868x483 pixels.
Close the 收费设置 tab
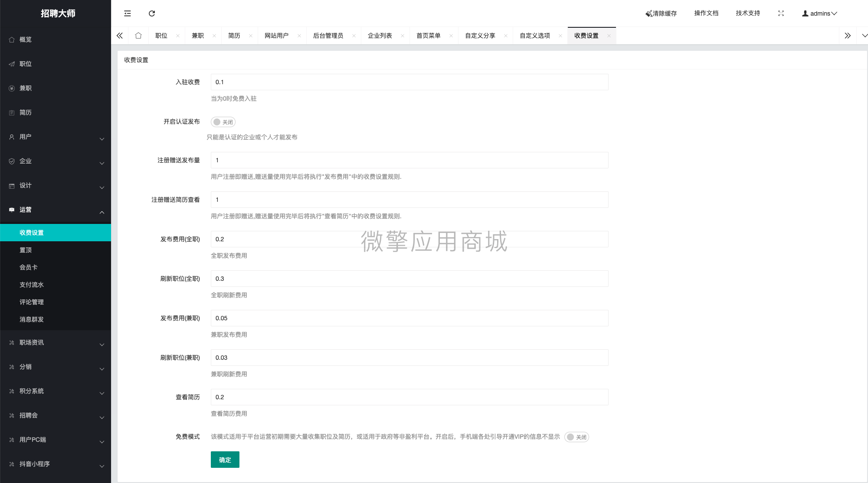click(609, 36)
